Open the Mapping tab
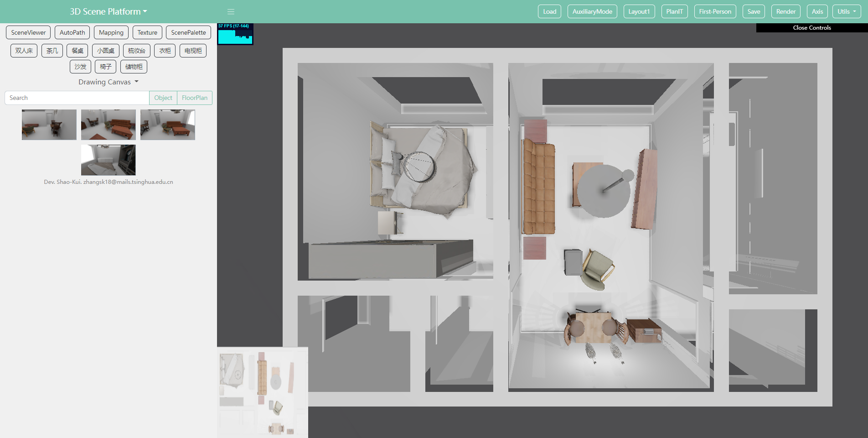Viewport: 868px width, 438px height. point(111,32)
